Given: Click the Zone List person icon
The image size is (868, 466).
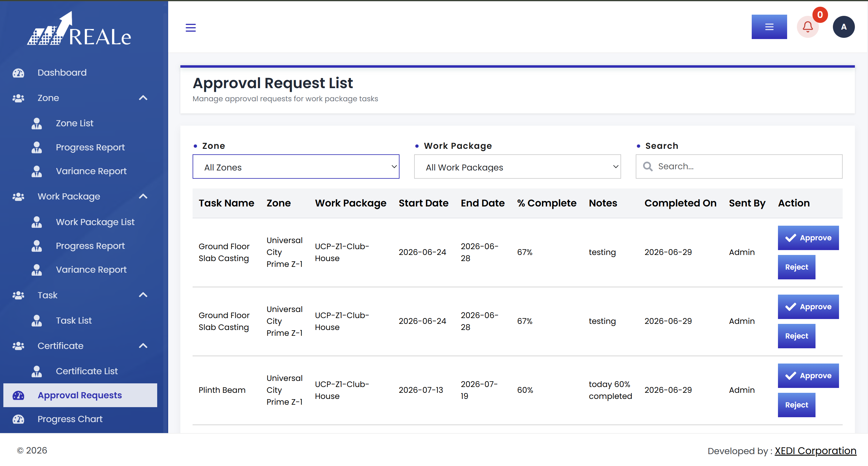Looking at the screenshot, I should point(37,123).
